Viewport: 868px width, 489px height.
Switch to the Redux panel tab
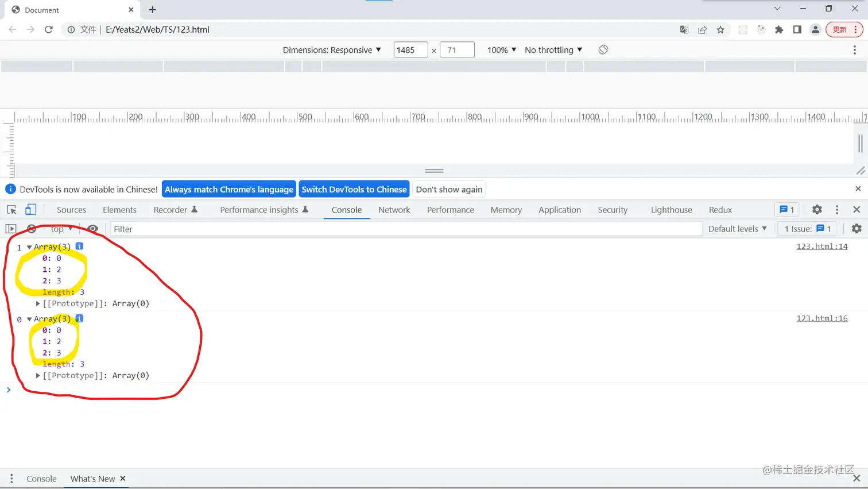(x=720, y=210)
